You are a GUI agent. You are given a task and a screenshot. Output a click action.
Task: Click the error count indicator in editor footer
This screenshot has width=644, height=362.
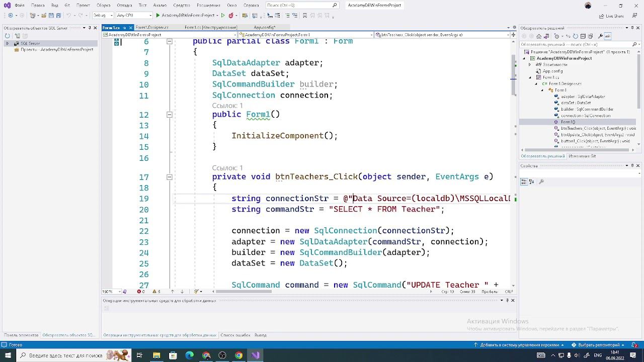[x=141, y=292]
